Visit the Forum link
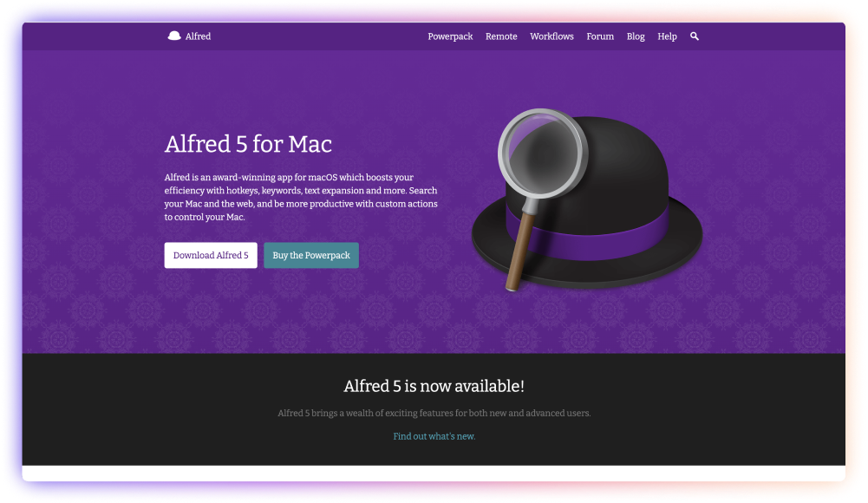This screenshot has height=503, width=868. tap(600, 36)
